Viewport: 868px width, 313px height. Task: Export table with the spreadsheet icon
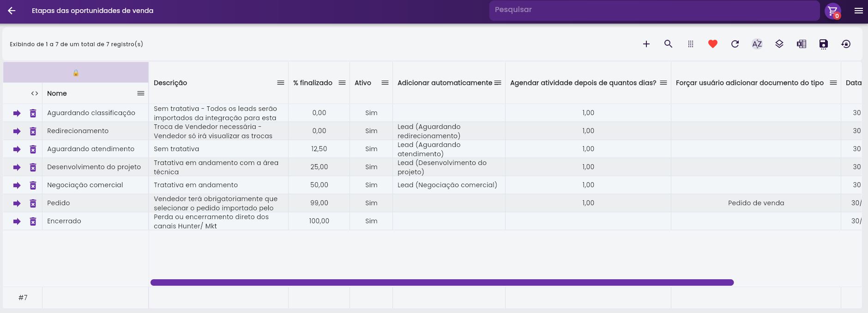801,44
